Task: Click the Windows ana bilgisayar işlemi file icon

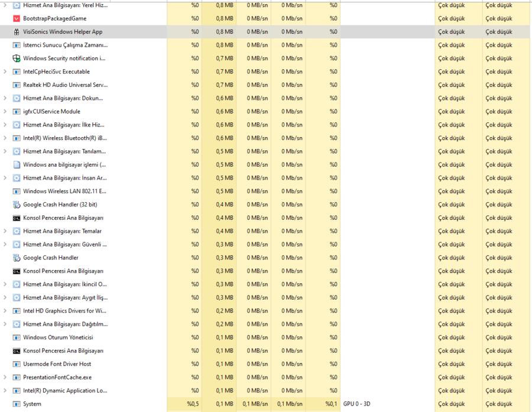Action: (x=17, y=164)
